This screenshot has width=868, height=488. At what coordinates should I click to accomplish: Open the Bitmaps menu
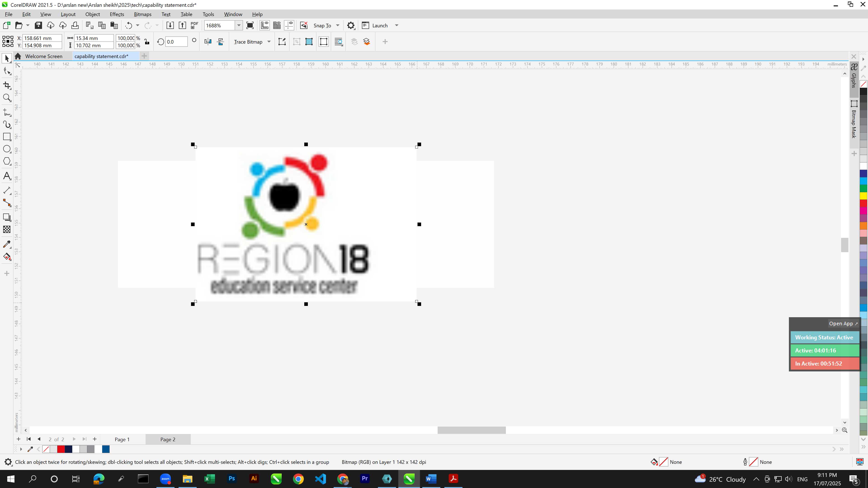(143, 14)
